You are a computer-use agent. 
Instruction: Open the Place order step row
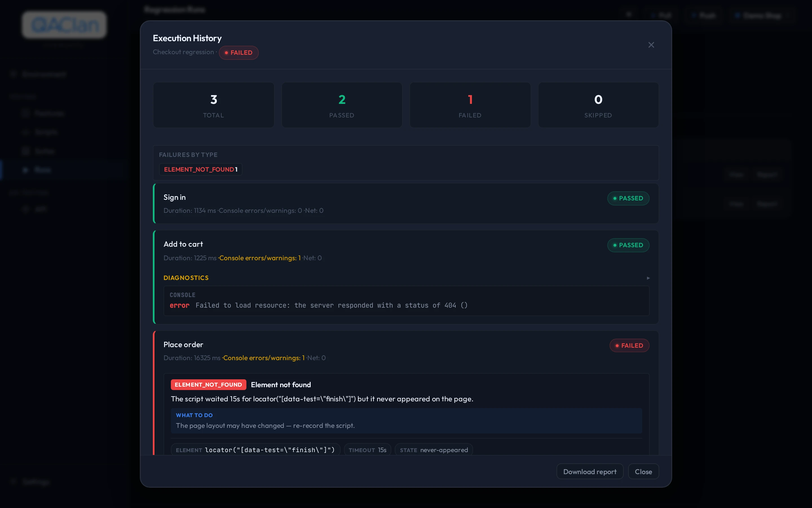(406, 393)
